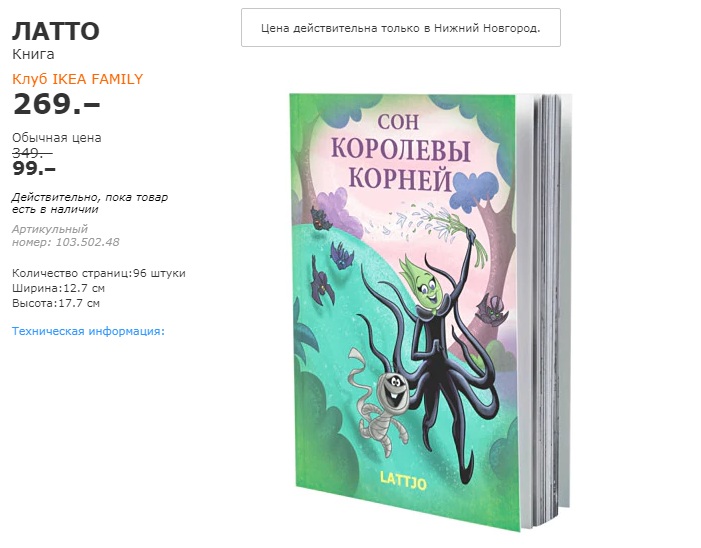Click the Техническая информация link
Viewport: 701px width, 548px height.
(x=88, y=331)
